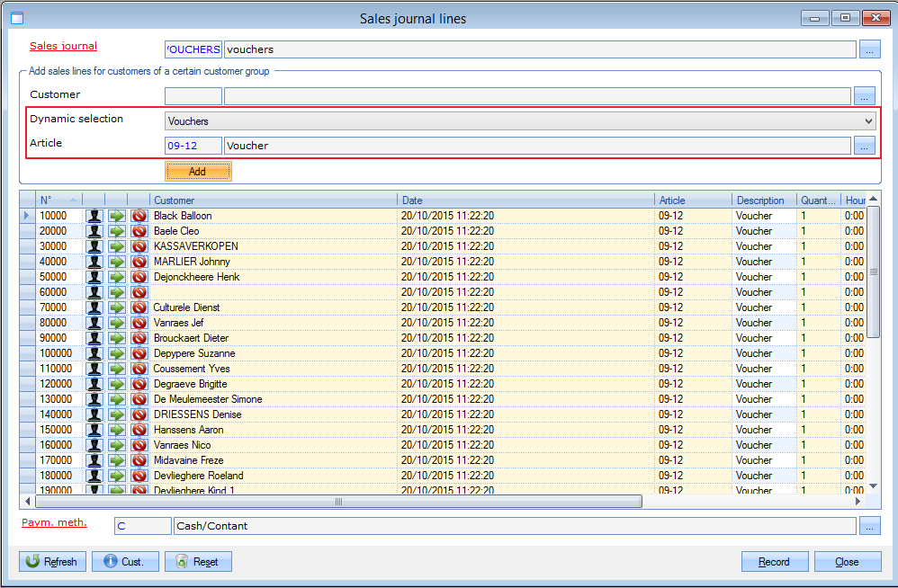Open the red Sales journal link
898x588 pixels.
tap(63, 46)
